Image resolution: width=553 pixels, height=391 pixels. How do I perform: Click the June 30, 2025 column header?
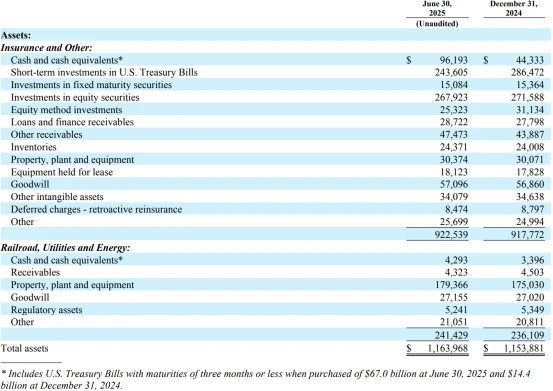point(437,8)
